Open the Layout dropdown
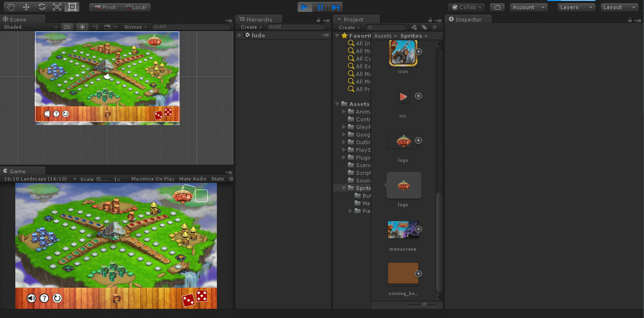 point(619,7)
